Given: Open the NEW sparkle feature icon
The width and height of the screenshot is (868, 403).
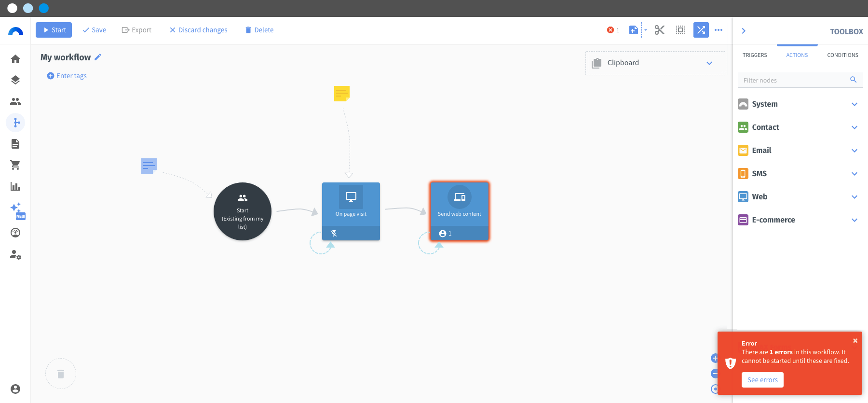Looking at the screenshot, I should click(x=17, y=210).
